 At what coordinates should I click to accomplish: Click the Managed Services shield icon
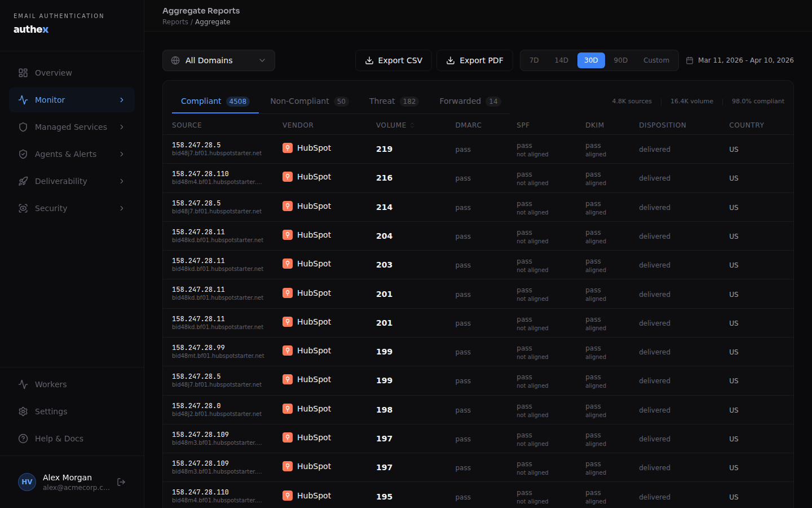[23, 127]
